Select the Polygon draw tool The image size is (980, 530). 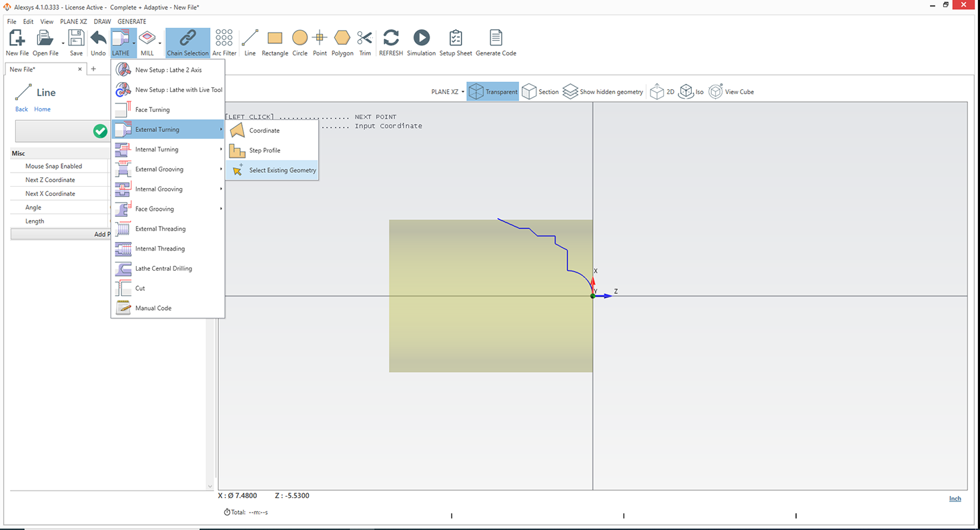tap(342, 38)
